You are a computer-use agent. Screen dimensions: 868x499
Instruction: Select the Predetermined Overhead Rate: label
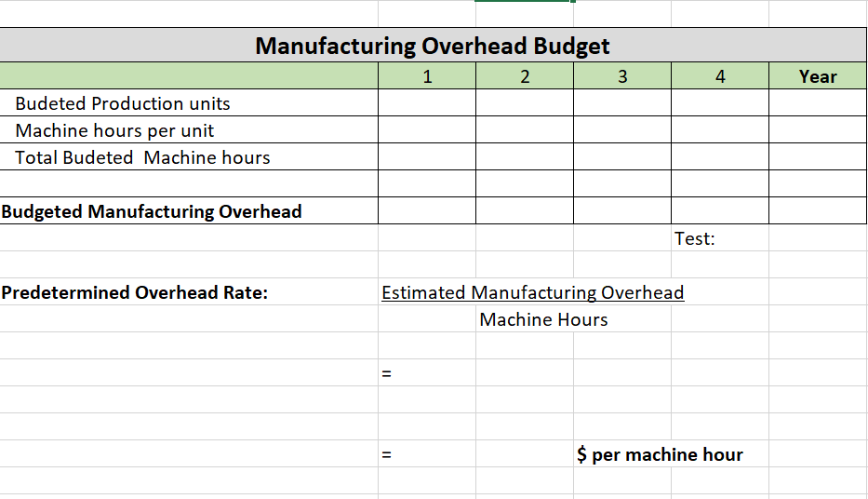coord(135,292)
